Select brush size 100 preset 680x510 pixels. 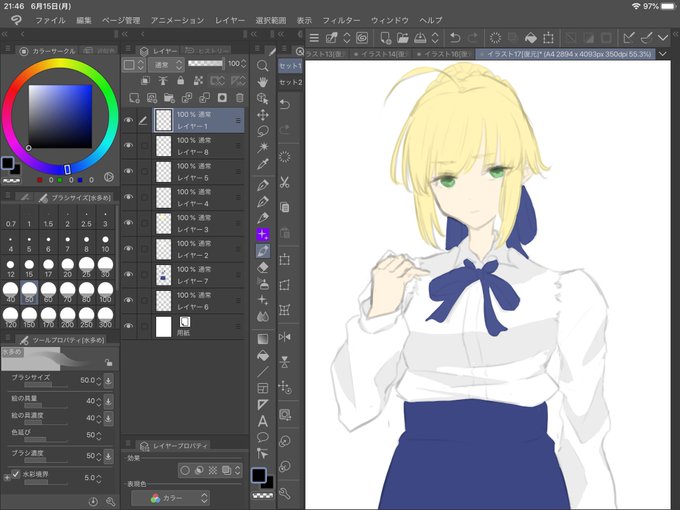105,292
